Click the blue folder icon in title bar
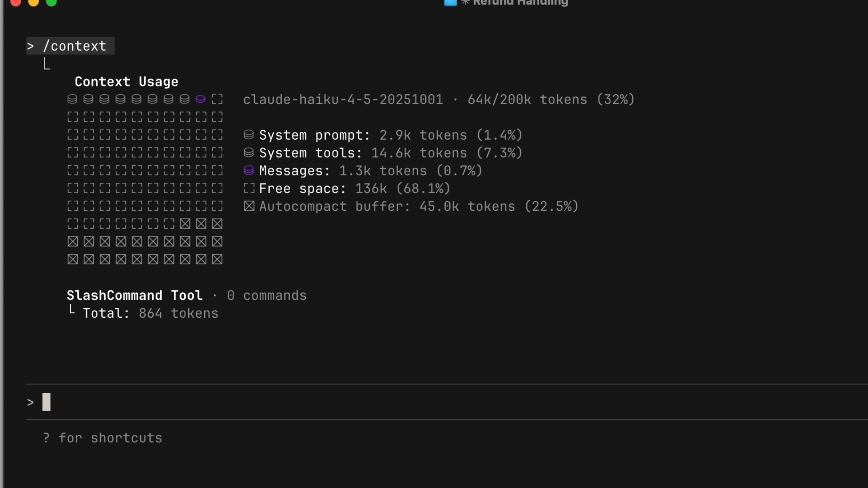The image size is (868, 488). (450, 3)
